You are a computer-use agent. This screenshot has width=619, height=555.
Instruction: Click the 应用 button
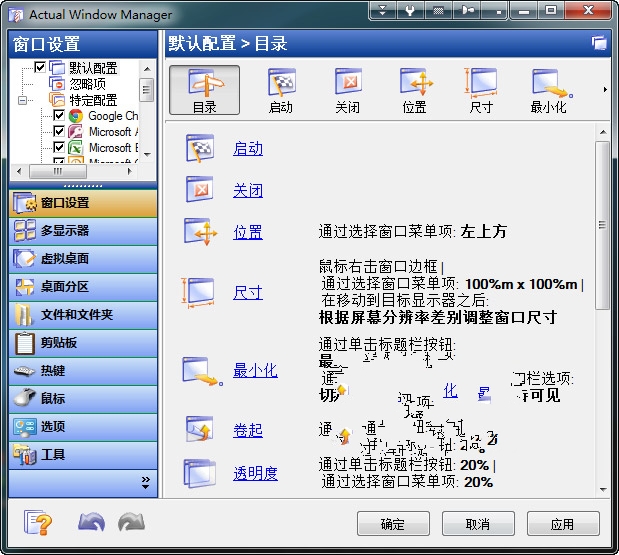[563, 524]
